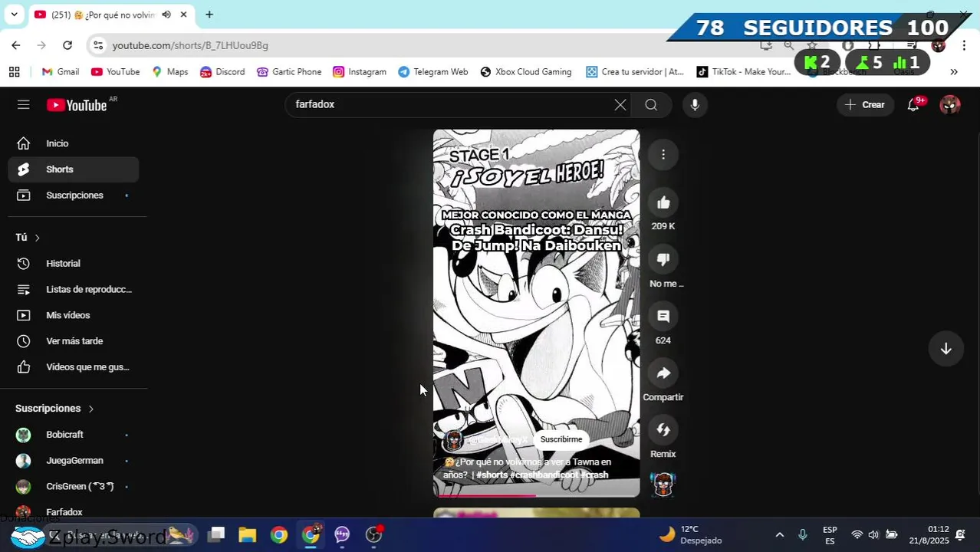Screen dimensions: 980x552
Task: Open Mis videos
Action: pyautogui.click(x=74, y=315)
